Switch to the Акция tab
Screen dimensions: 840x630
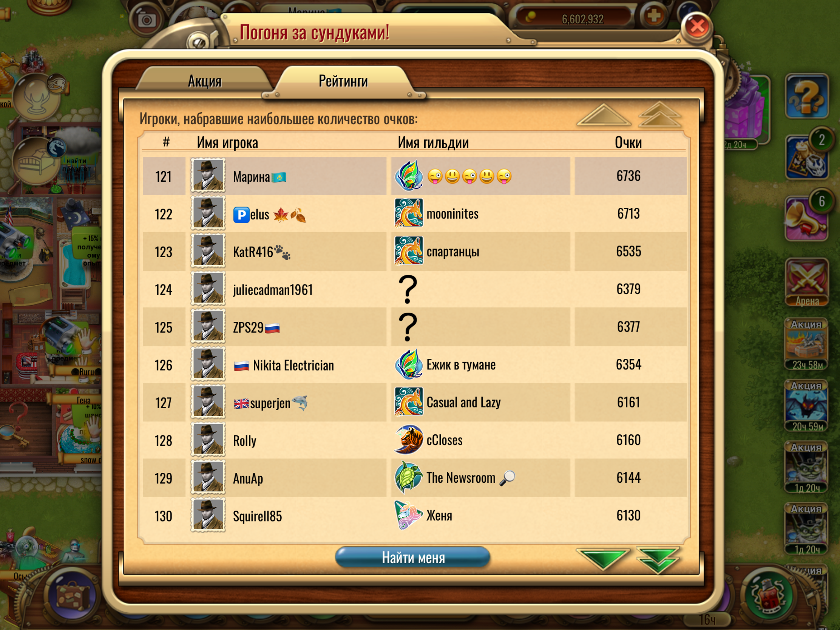(x=205, y=80)
